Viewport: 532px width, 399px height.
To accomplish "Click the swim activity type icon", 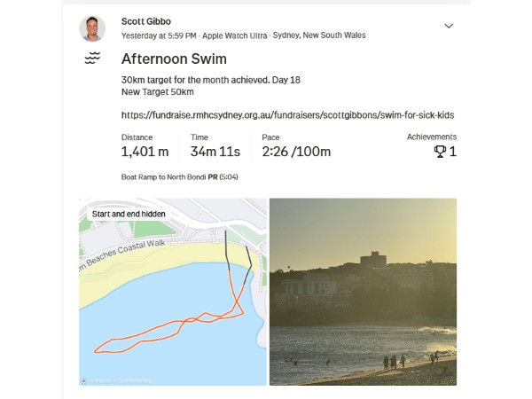I will click(x=92, y=59).
